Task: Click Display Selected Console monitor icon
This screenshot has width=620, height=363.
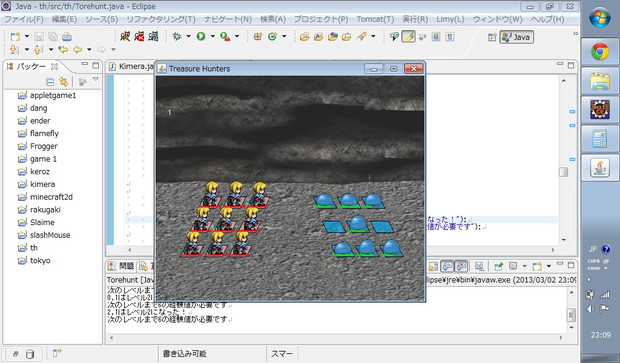Action: [x=513, y=266]
